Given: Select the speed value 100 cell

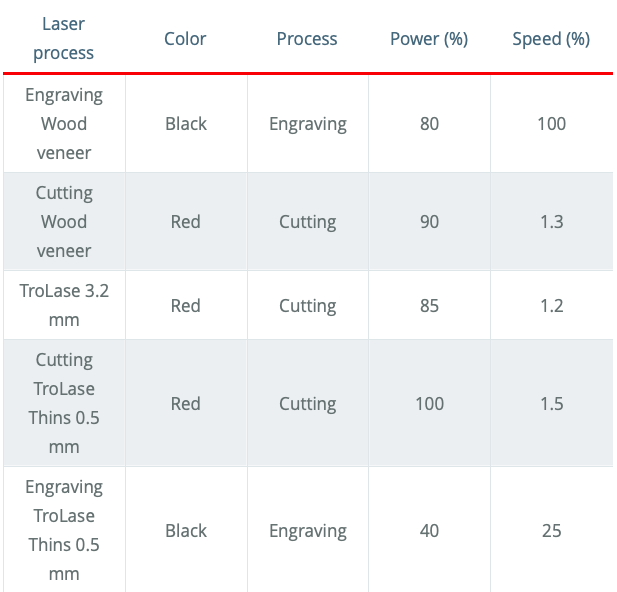Looking at the screenshot, I should pyautogui.click(x=551, y=124).
